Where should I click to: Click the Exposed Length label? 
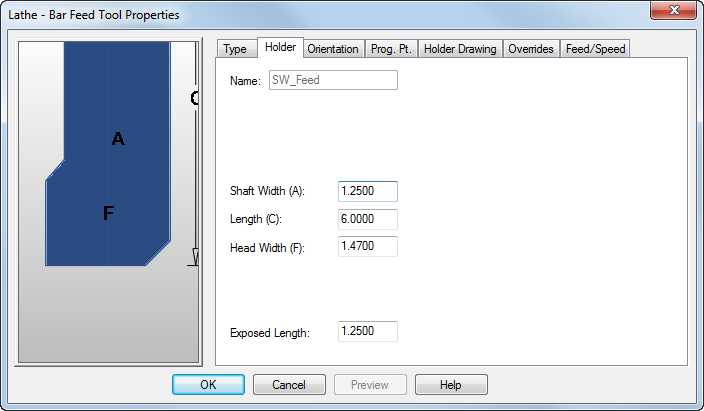270,333
